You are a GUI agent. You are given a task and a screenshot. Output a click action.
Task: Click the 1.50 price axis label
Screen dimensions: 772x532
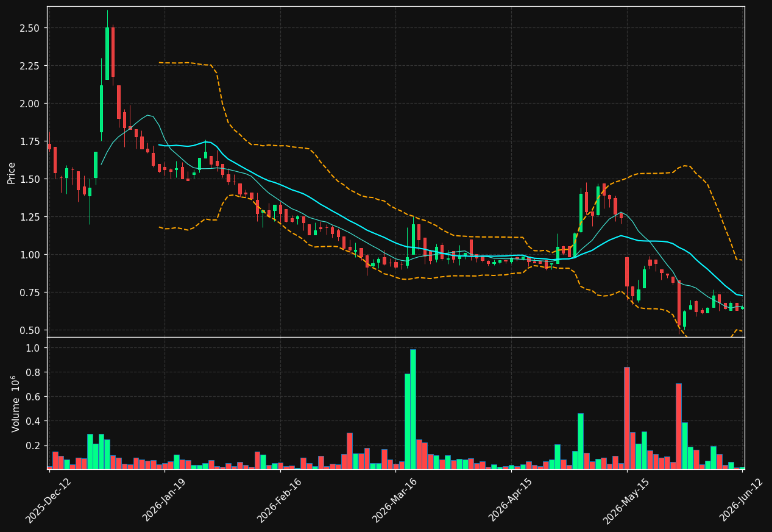[x=29, y=179]
